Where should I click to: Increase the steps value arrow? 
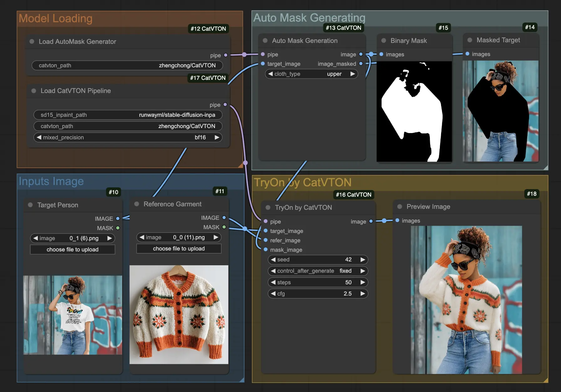[363, 282]
